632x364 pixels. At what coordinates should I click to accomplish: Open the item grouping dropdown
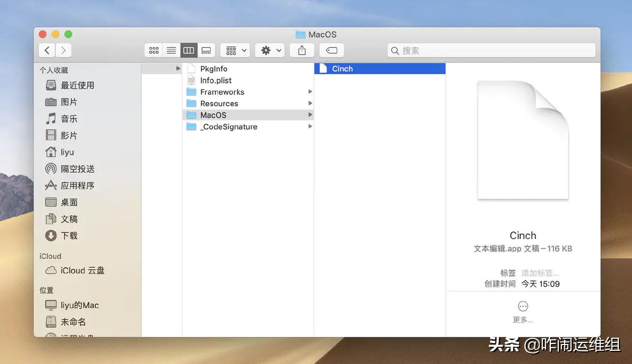click(234, 50)
